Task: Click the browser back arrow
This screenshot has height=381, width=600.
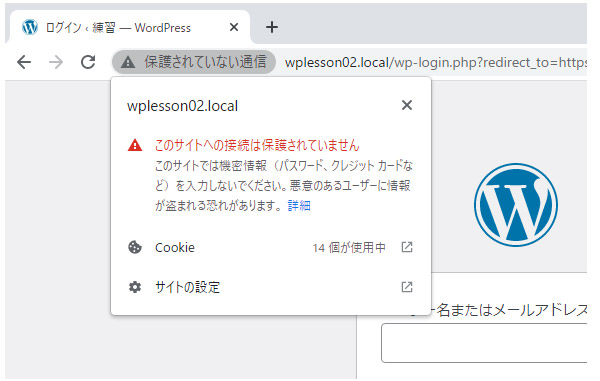Action: click(x=24, y=62)
